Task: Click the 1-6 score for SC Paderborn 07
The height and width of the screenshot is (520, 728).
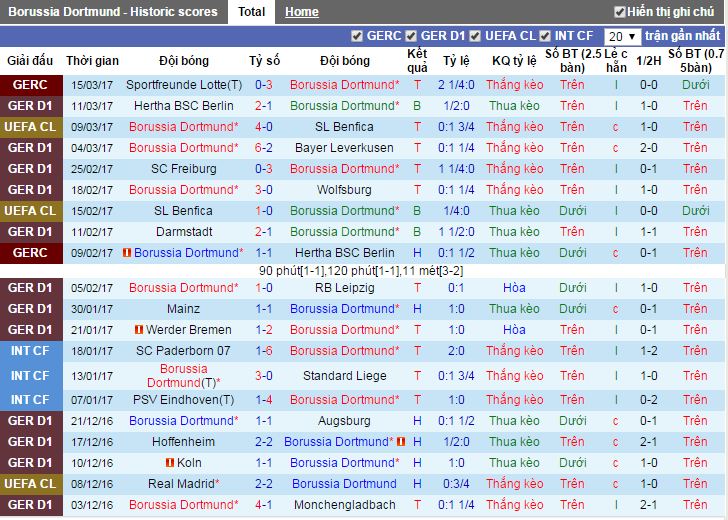Action: pos(264,351)
